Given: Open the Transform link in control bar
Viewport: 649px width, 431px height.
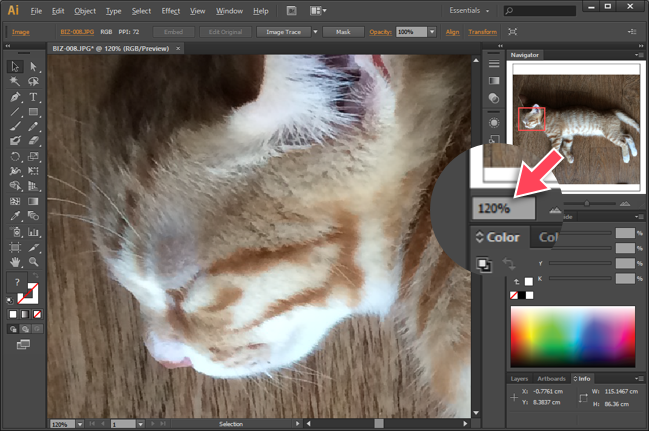Looking at the screenshot, I should pyautogui.click(x=482, y=32).
